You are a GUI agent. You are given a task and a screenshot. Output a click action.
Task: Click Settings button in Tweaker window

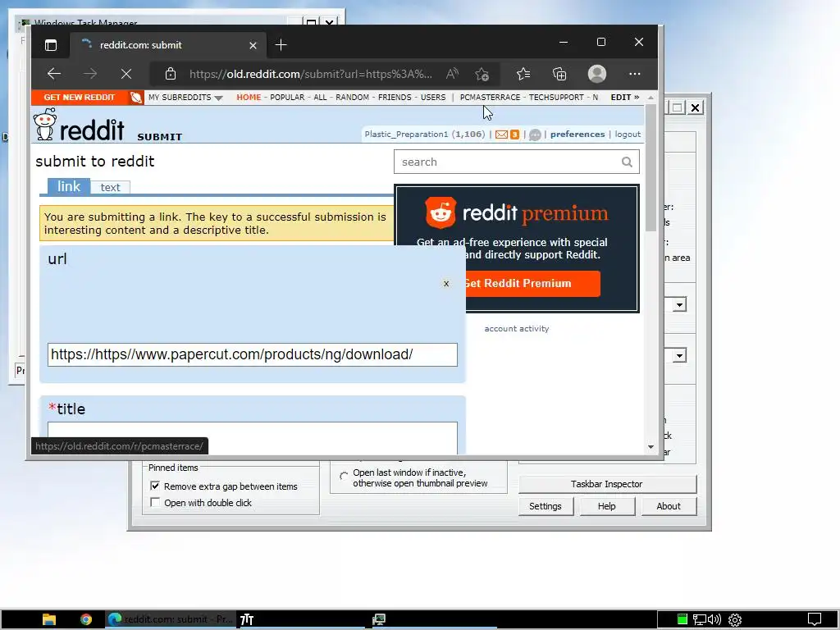click(546, 506)
